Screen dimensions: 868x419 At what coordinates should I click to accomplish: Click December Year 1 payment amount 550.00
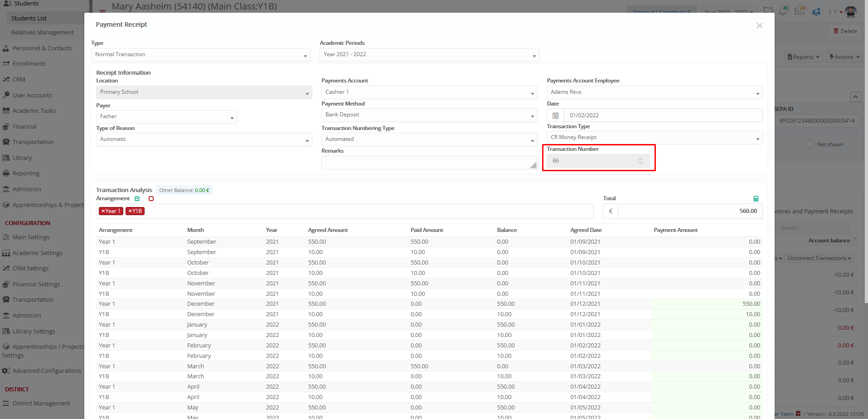pos(707,304)
